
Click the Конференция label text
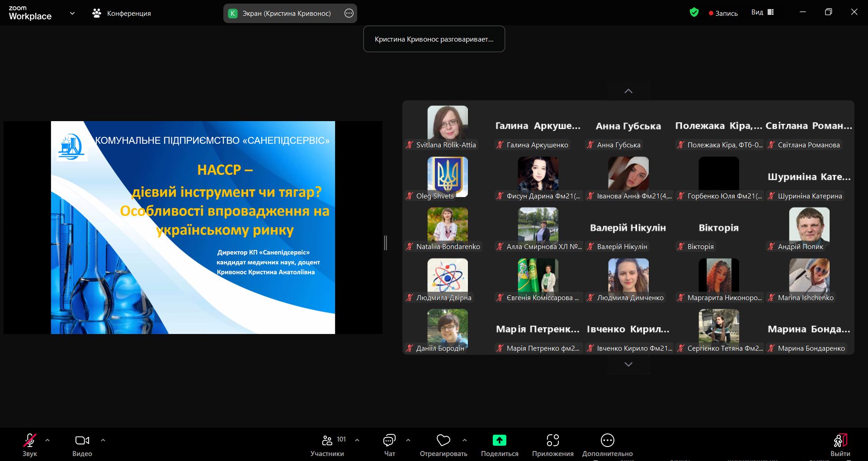pos(129,14)
